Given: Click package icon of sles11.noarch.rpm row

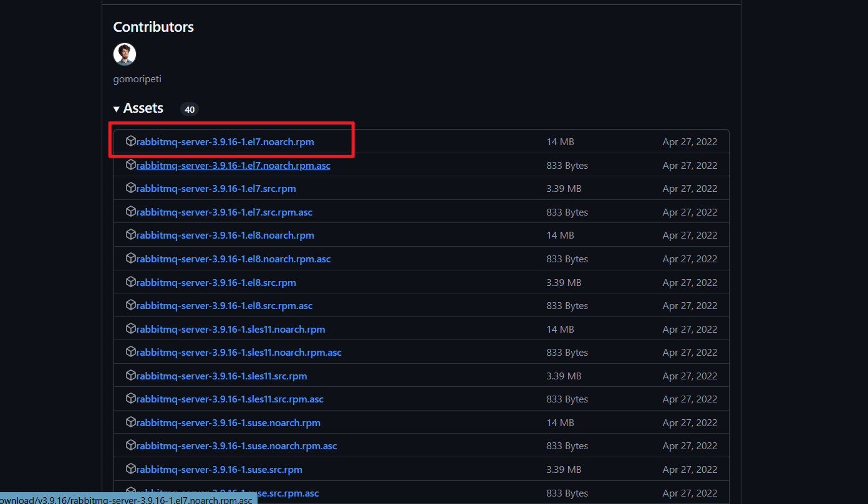Looking at the screenshot, I should 131,329.
